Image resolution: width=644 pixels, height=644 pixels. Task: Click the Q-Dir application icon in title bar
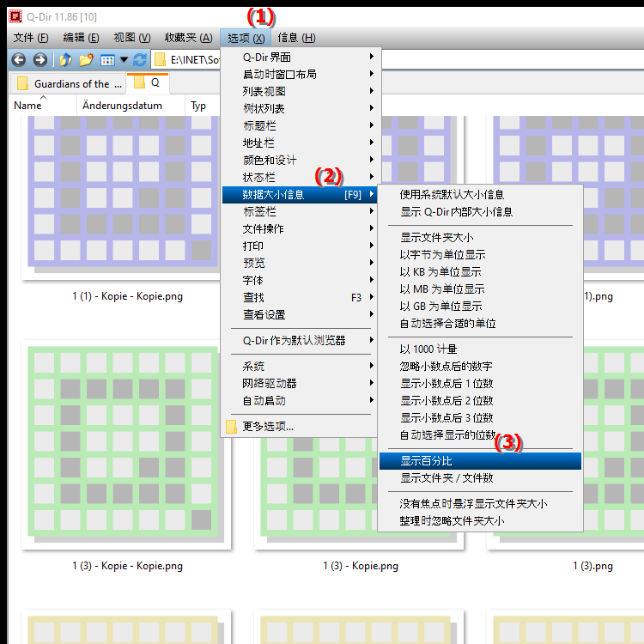pos(15,16)
